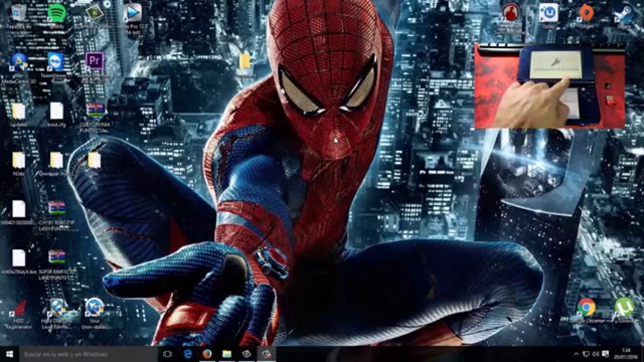
Task: Open Firefox from the taskbar
Action: tap(207, 354)
